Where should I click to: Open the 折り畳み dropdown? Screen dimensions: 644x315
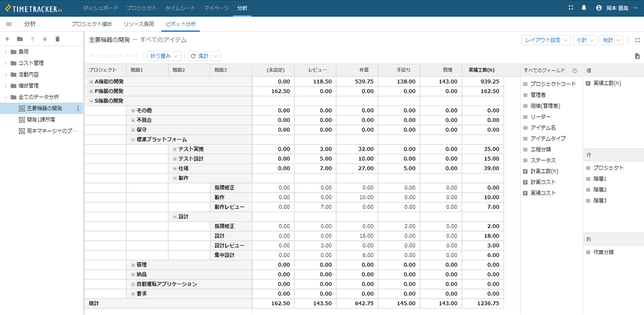[164, 56]
